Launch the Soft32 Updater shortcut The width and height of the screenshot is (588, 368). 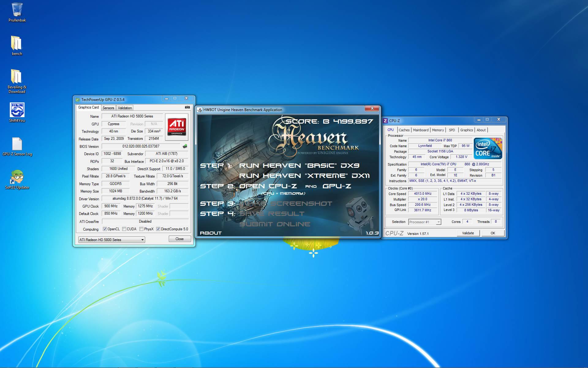tap(17, 180)
